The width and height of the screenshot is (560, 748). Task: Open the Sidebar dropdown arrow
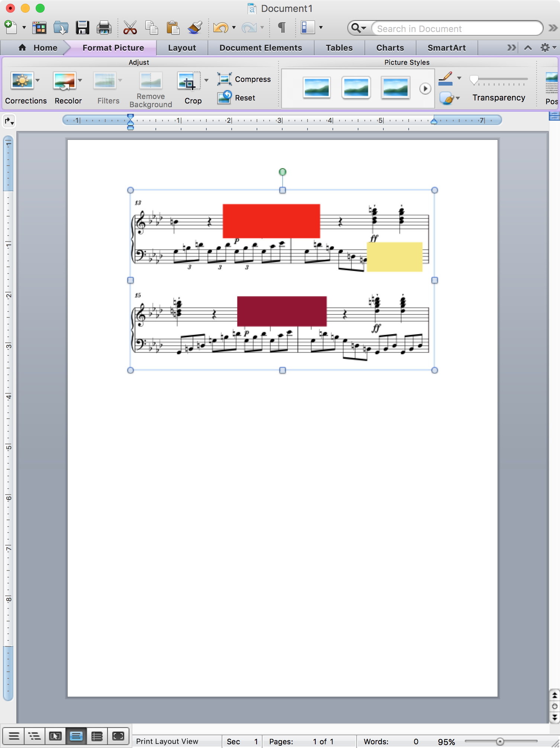321,28
